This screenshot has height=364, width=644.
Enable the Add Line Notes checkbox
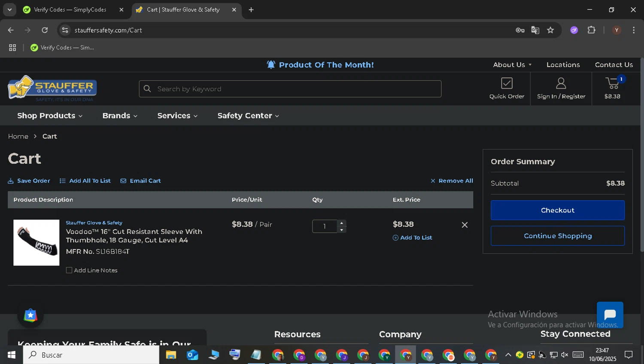(69, 270)
